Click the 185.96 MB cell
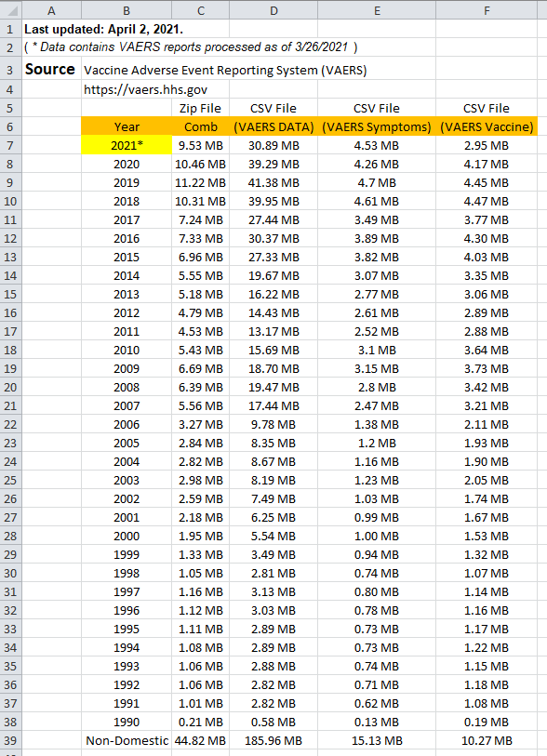547x756 pixels. 273,740
